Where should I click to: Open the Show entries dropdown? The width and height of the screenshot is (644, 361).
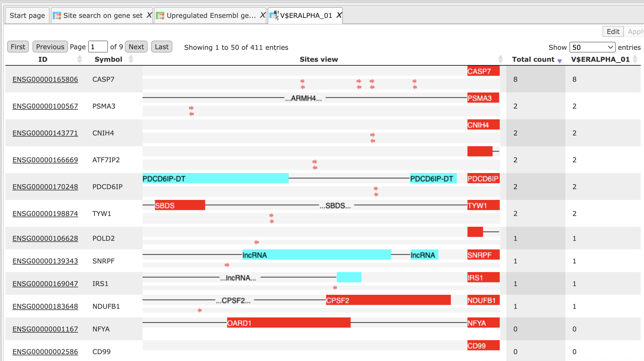click(x=592, y=47)
